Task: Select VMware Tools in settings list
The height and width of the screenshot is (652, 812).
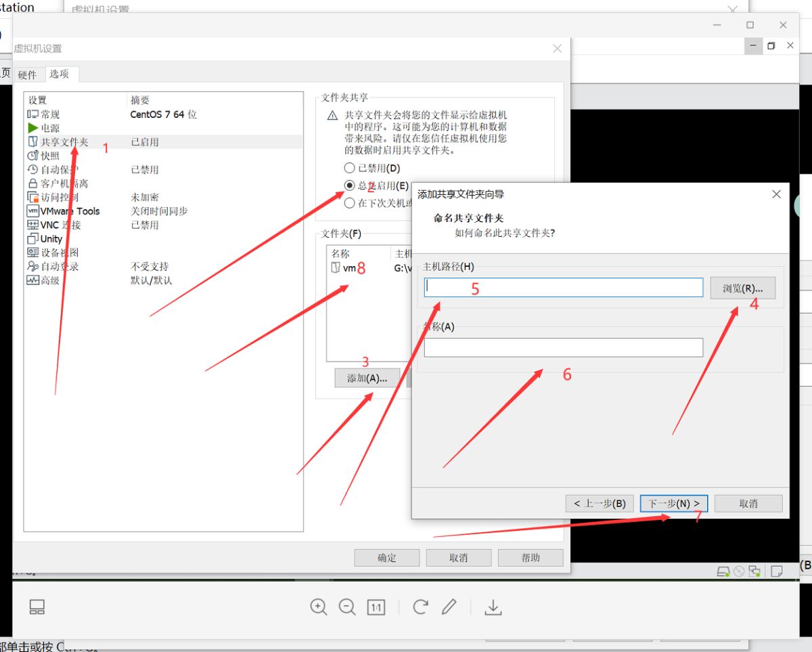Action: [x=70, y=211]
